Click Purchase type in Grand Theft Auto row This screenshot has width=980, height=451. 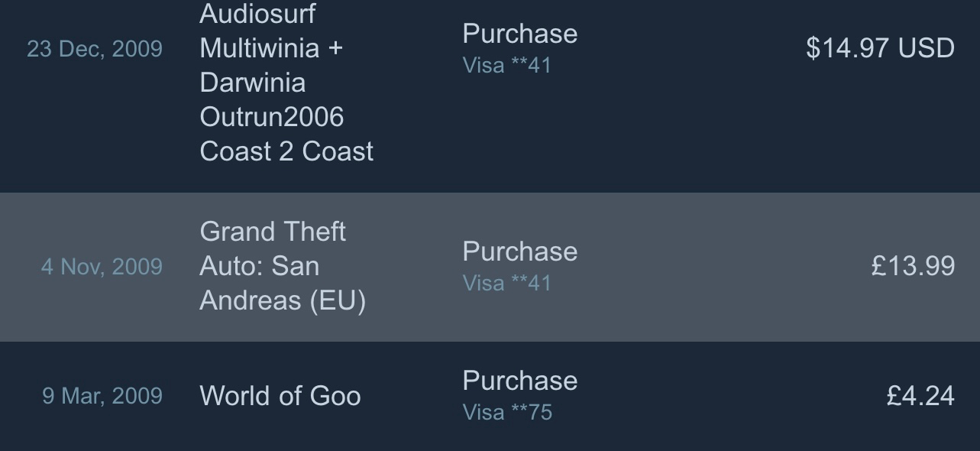(519, 251)
